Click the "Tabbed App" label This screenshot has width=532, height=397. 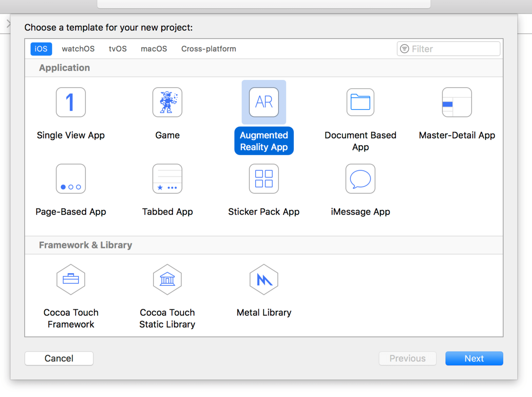pyautogui.click(x=167, y=212)
